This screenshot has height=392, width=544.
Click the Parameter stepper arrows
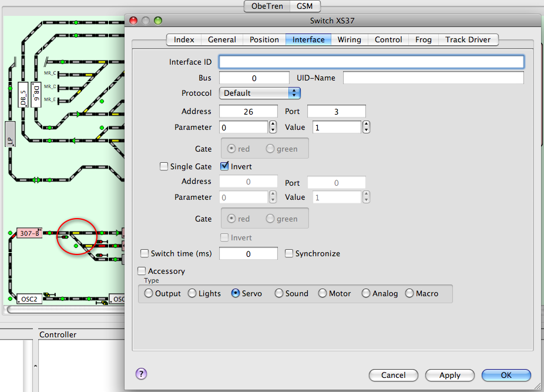(273, 128)
